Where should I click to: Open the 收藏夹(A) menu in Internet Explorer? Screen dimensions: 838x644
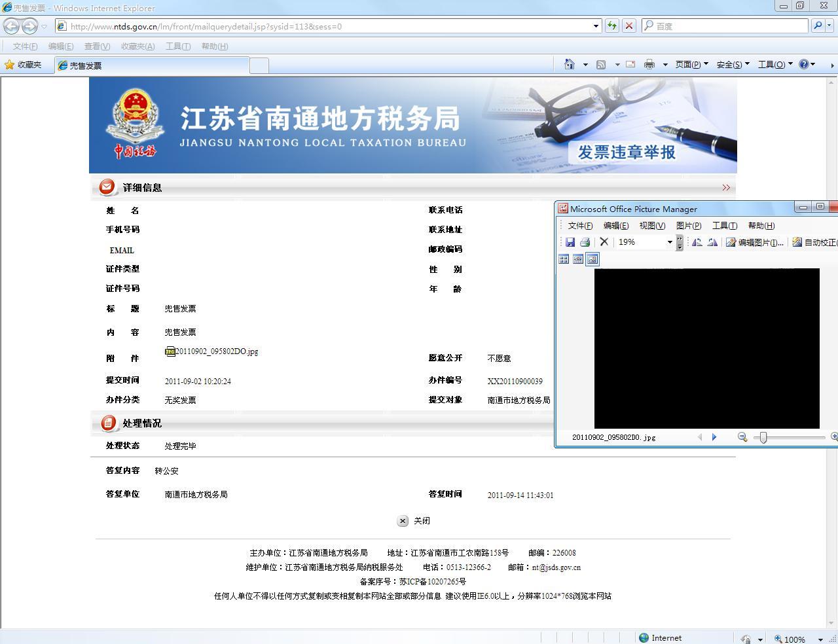click(137, 46)
